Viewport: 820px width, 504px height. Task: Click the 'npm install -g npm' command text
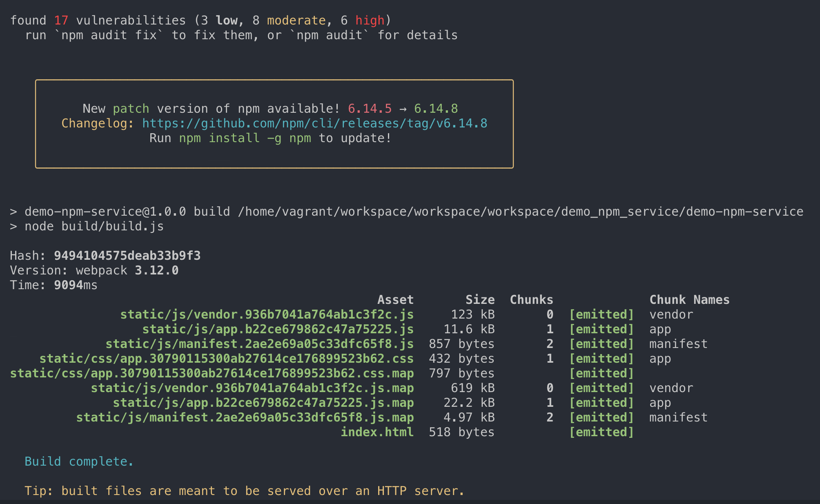245,138
